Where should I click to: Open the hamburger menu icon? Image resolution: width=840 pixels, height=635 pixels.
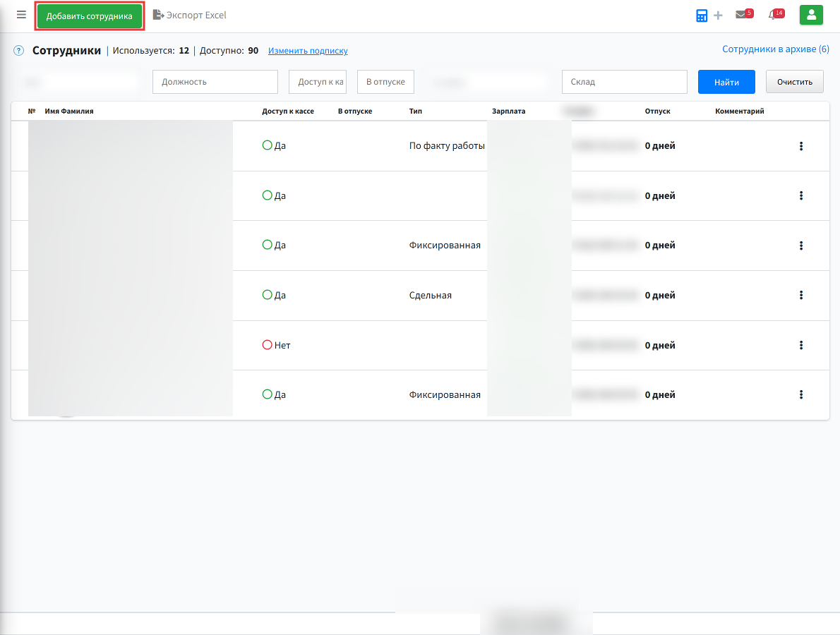(x=21, y=14)
